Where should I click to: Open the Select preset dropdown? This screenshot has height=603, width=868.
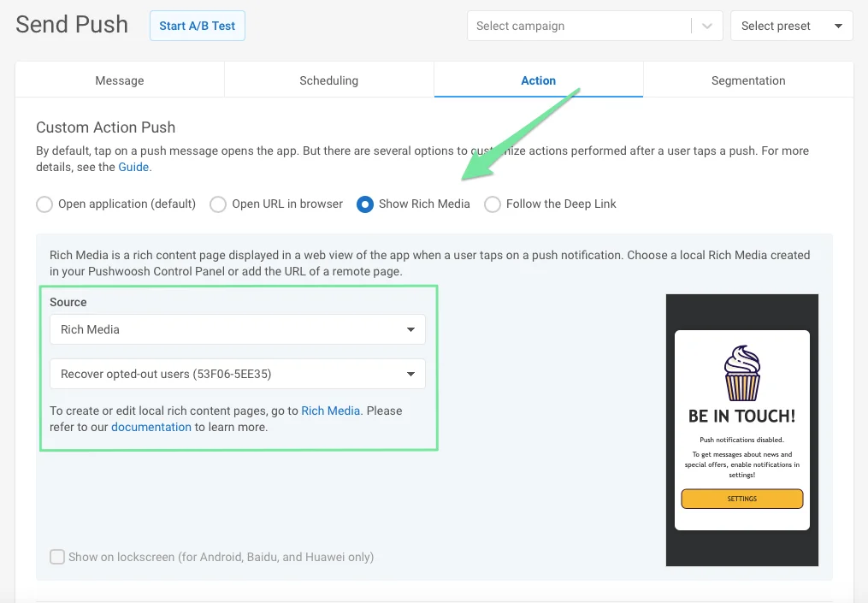pyautogui.click(x=791, y=26)
